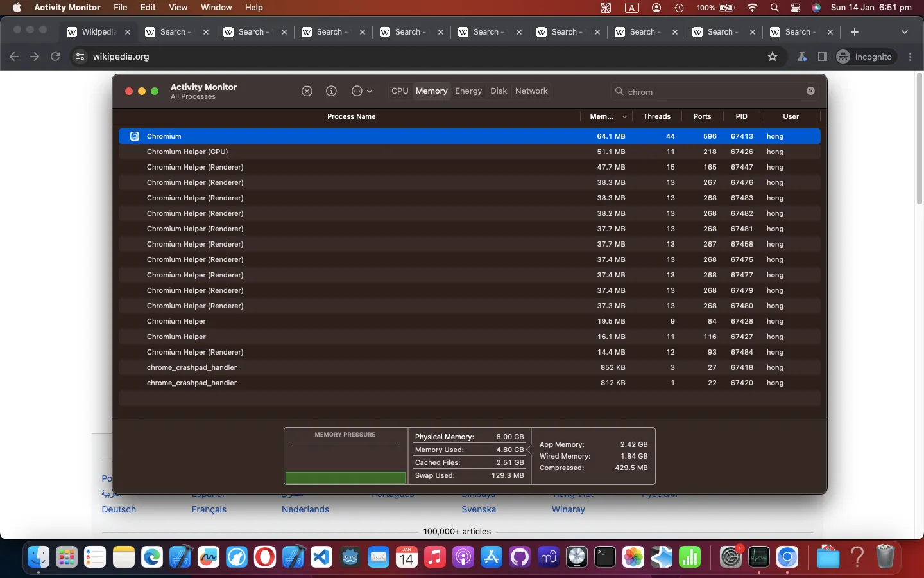This screenshot has height=578, width=924.
Task: Sort by the Process Name column header
Action: pyautogui.click(x=351, y=116)
